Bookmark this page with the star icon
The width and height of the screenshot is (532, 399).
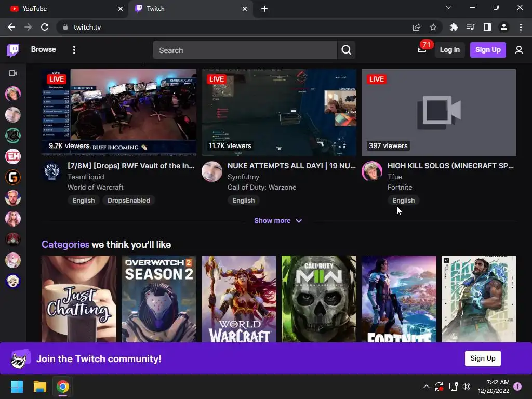click(x=433, y=27)
